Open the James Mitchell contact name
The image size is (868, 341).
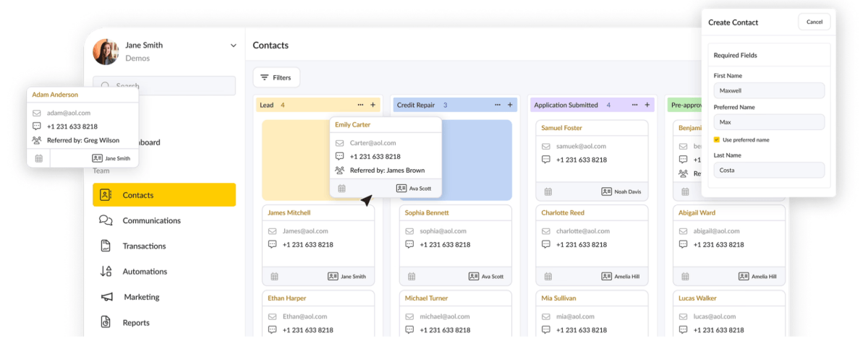(289, 213)
